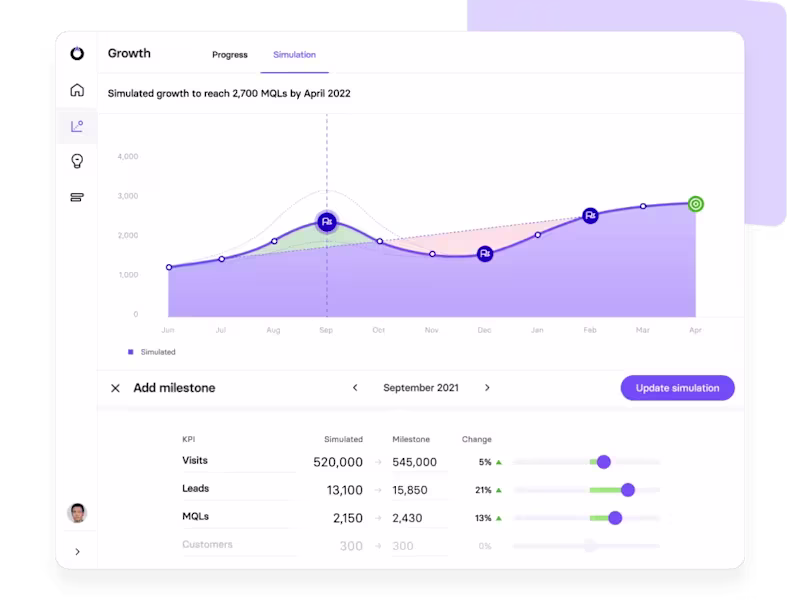Click the October data point on chart
Screen dimensions: 800x600
[x=380, y=241]
